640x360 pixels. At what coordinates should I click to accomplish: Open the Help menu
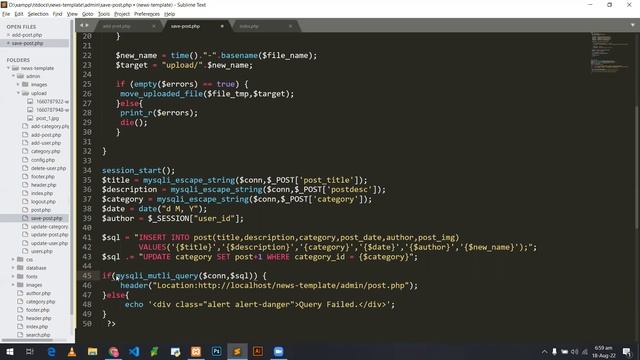pos(169,14)
